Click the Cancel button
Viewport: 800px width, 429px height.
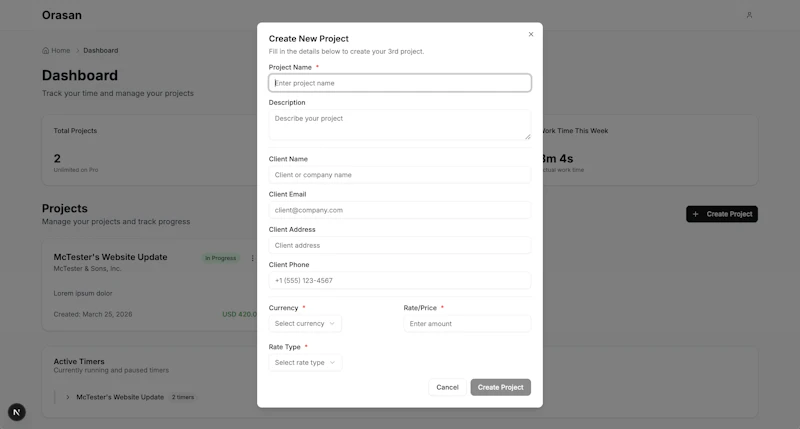click(x=447, y=387)
